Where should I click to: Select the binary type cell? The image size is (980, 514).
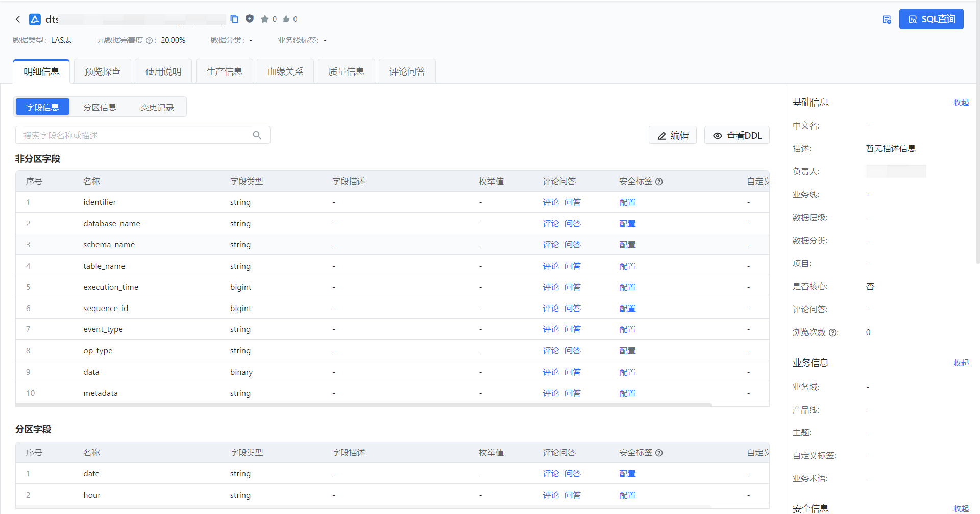coord(241,372)
